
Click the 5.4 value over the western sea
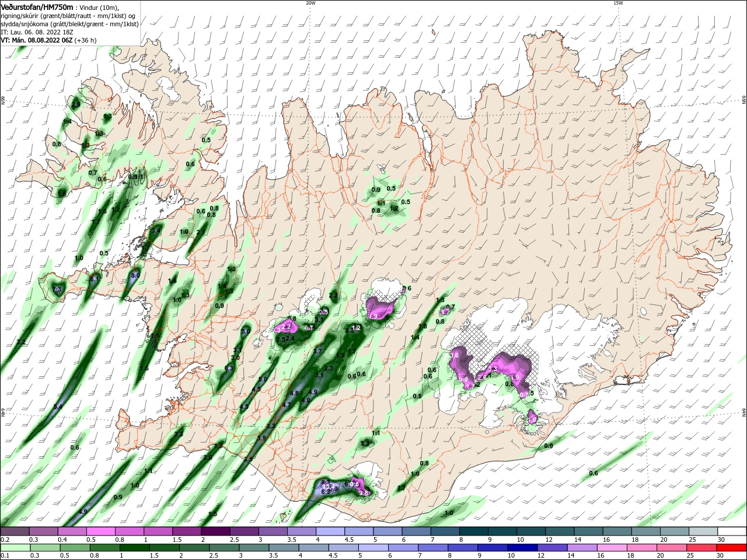pos(58,407)
